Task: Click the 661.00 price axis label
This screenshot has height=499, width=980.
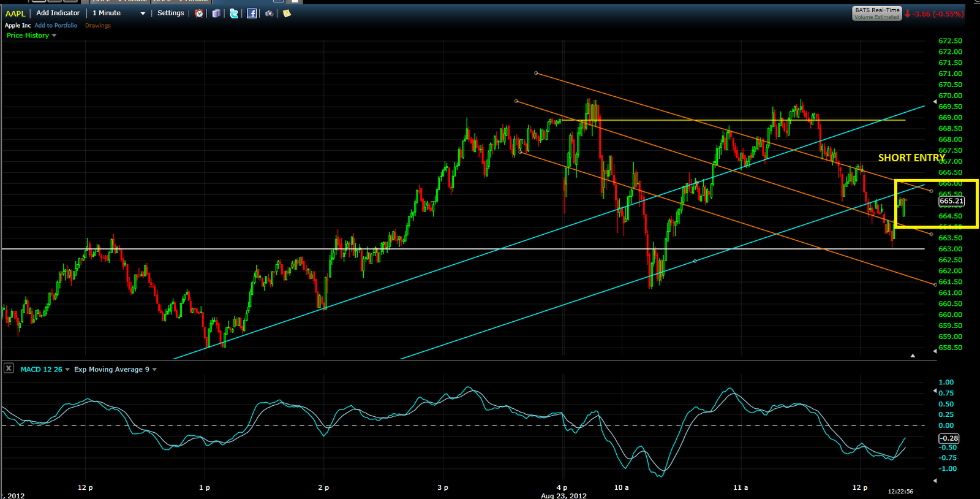Action: pyautogui.click(x=950, y=293)
